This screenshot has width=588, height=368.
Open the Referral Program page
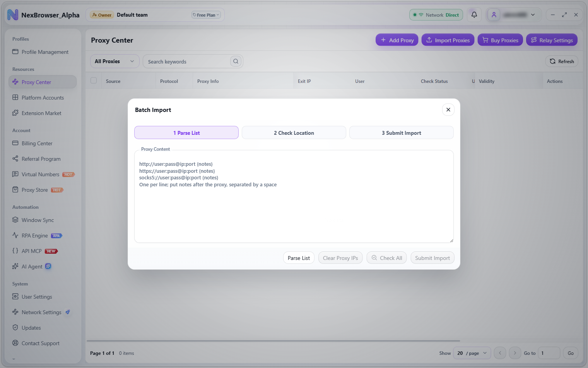[43, 159]
